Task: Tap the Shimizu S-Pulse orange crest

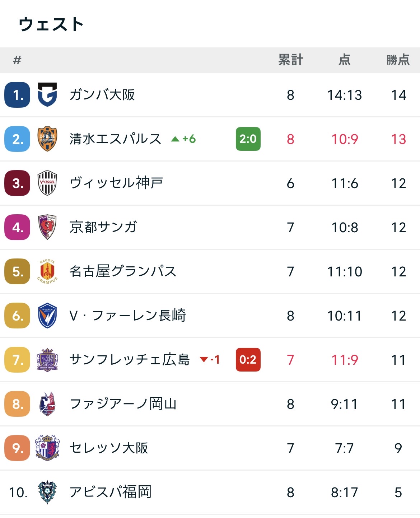Action: [47, 139]
